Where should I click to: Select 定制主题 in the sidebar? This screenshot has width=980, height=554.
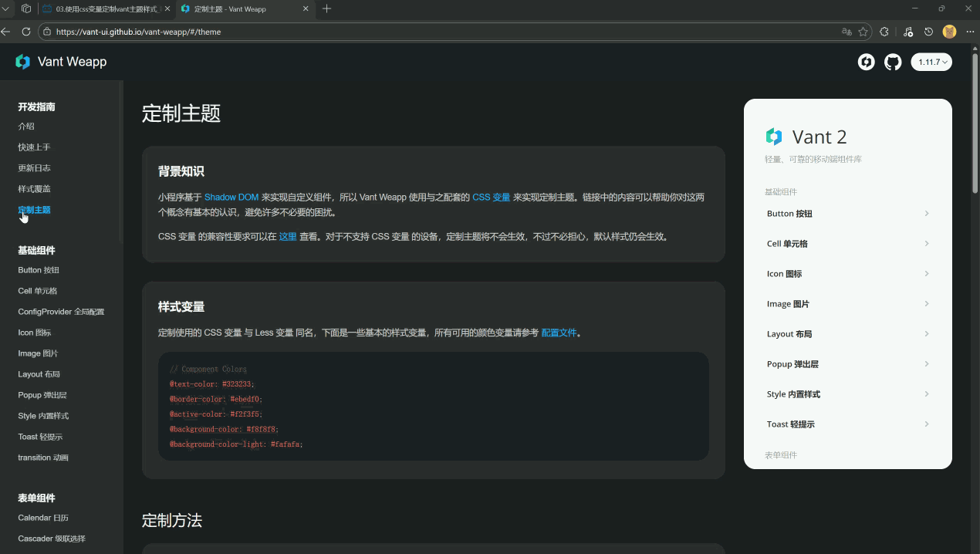click(x=34, y=210)
